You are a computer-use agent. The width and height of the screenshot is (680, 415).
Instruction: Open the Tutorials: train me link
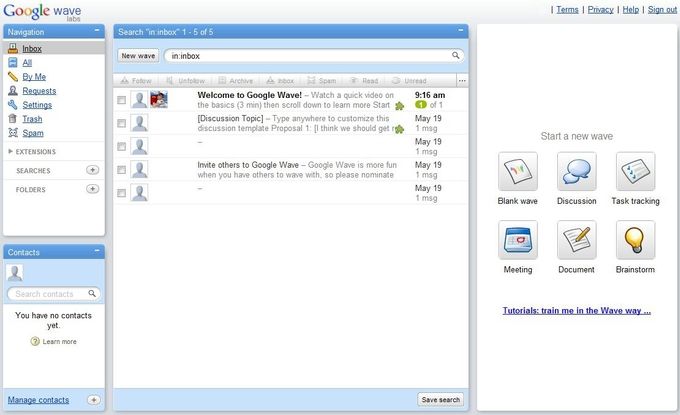(576, 310)
